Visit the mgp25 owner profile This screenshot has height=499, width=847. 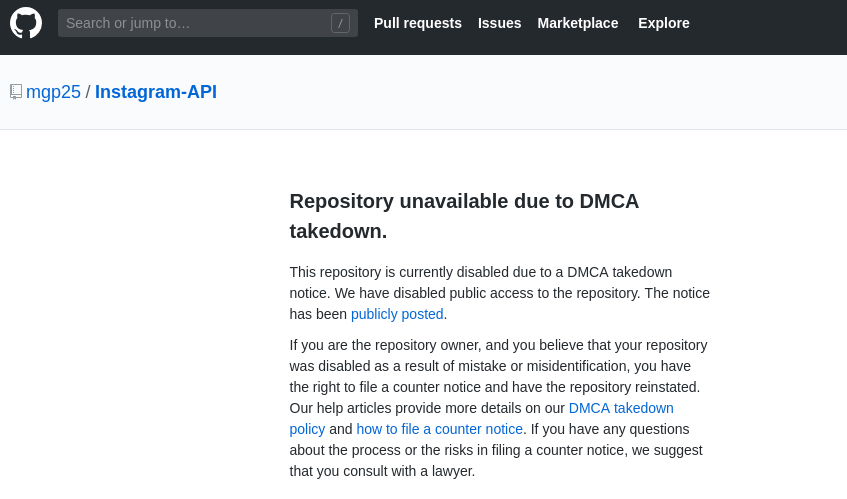pos(53,92)
